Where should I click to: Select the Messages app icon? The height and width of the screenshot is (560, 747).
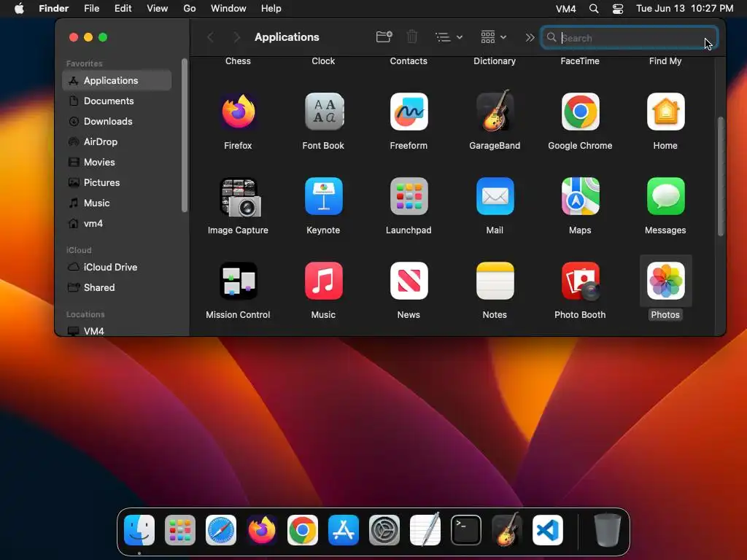pos(665,196)
